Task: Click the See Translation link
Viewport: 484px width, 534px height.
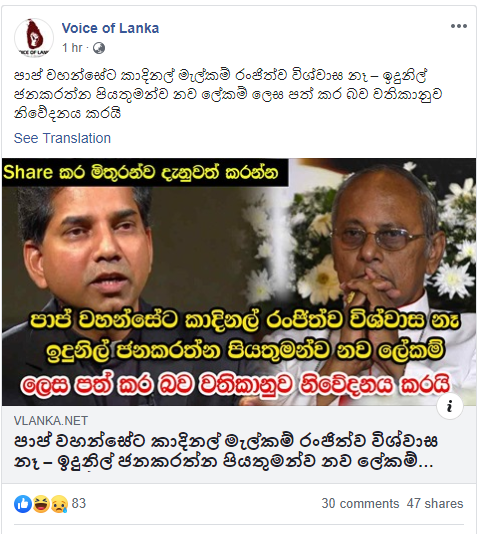Action: coord(62,138)
